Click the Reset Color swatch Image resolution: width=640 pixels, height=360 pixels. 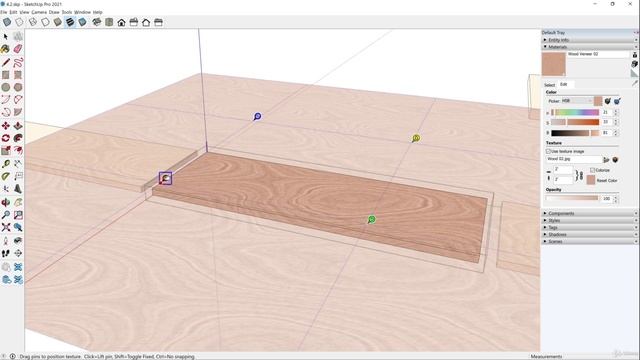[x=591, y=180]
